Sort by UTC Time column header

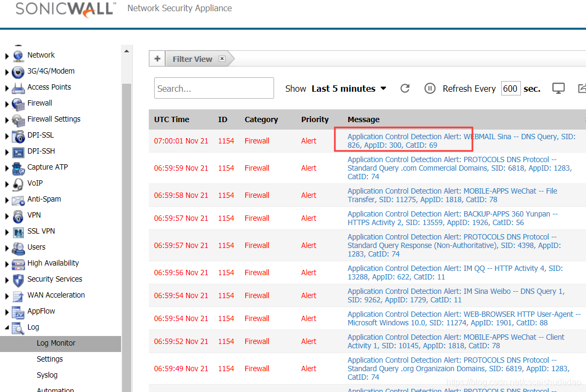[172, 119]
